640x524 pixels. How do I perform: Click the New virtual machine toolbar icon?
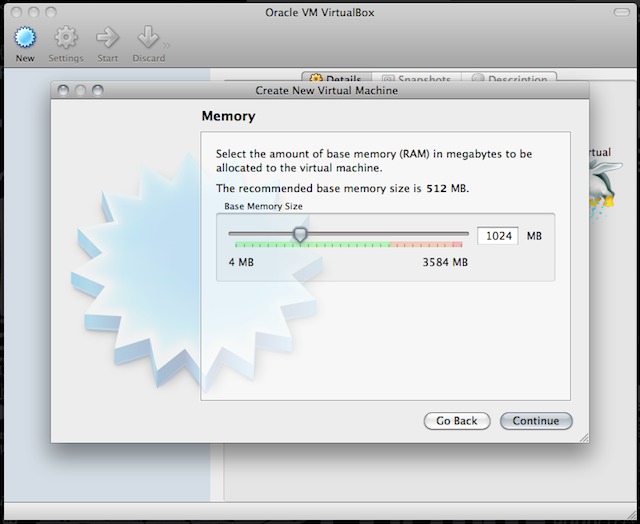click(25, 44)
